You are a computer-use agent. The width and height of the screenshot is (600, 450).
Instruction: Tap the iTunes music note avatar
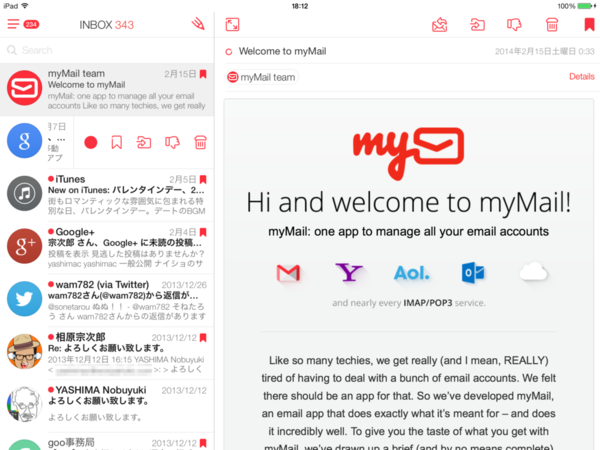[x=24, y=194]
